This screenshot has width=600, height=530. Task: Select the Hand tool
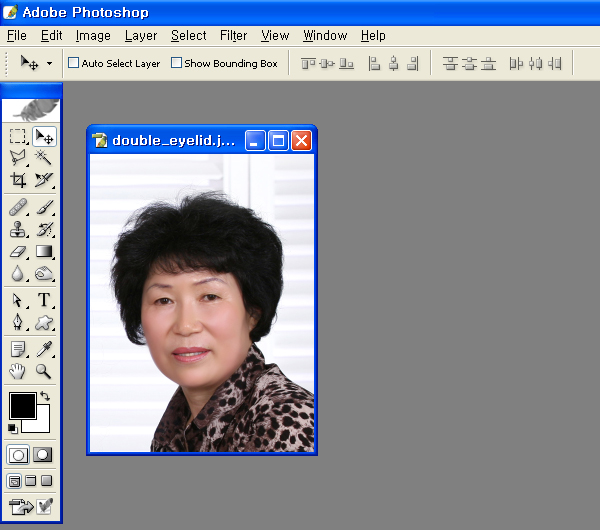coord(18,371)
